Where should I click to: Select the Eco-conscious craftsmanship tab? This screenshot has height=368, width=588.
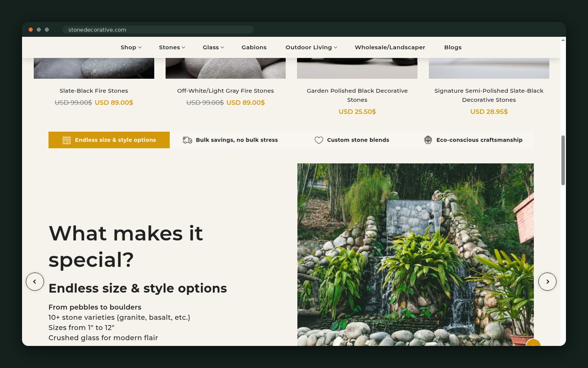click(473, 140)
